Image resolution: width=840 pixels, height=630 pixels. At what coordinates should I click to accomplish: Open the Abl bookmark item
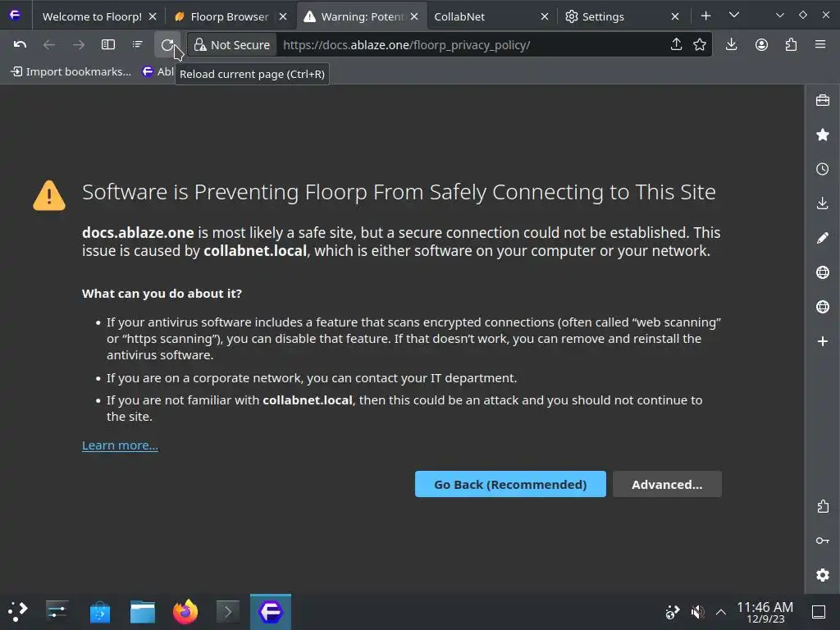(158, 72)
